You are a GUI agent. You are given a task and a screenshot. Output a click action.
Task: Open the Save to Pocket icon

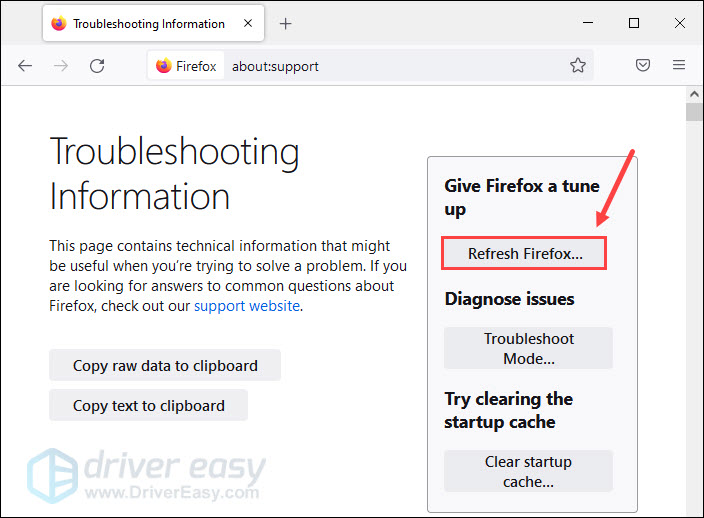pyautogui.click(x=644, y=66)
